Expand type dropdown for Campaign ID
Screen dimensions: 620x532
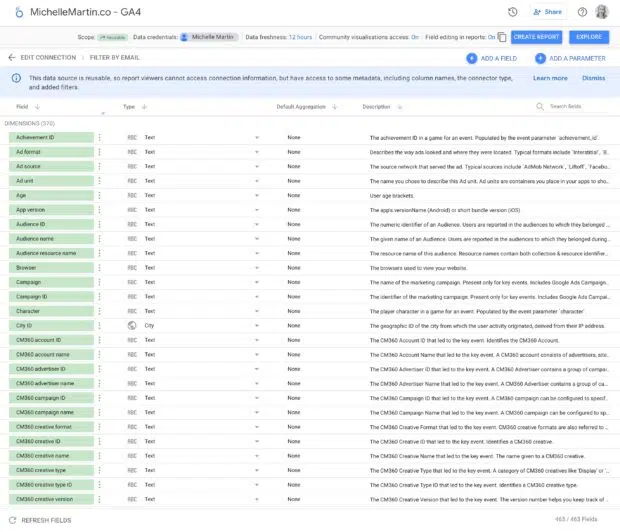(257, 297)
